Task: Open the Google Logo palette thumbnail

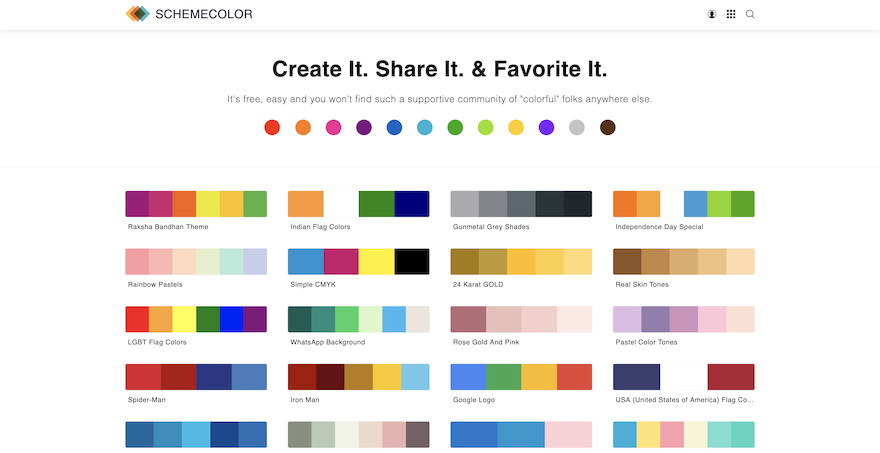Action: pyautogui.click(x=521, y=377)
